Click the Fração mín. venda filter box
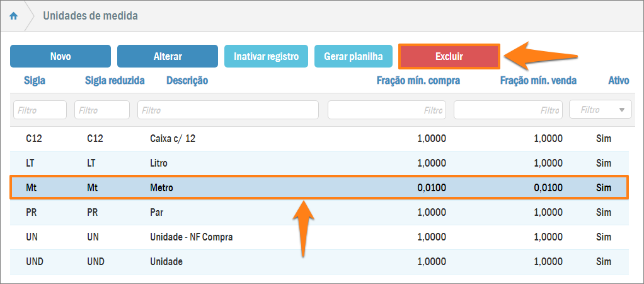Viewport: 644px width, 284px height. tap(507, 110)
